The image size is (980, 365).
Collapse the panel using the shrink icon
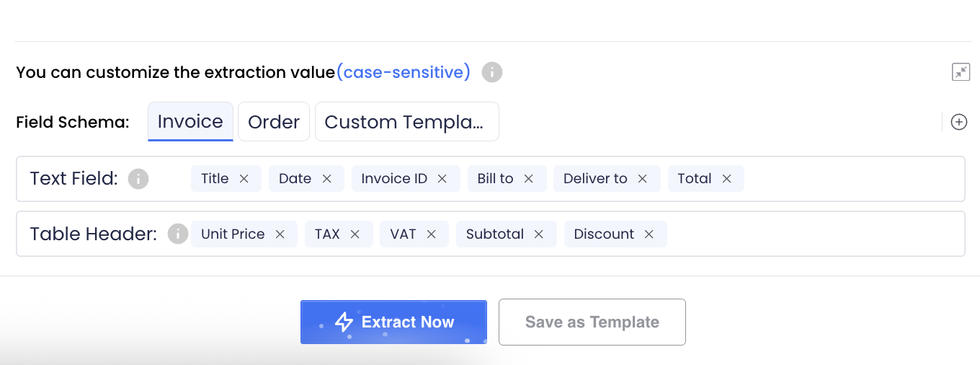click(x=961, y=72)
